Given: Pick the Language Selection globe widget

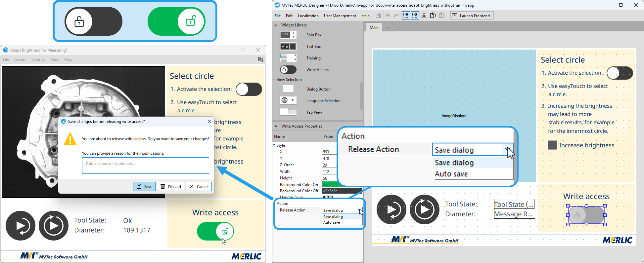Looking at the screenshot, I should coord(288,100).
